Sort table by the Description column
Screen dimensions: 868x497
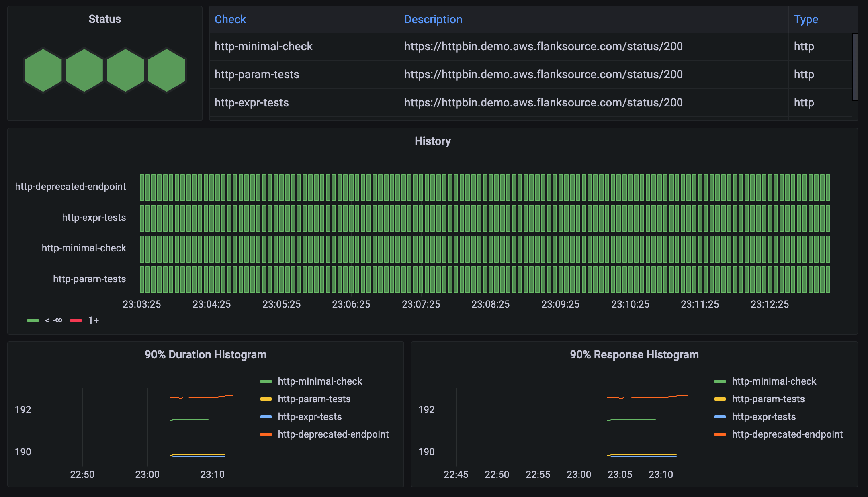pos(432,19)
